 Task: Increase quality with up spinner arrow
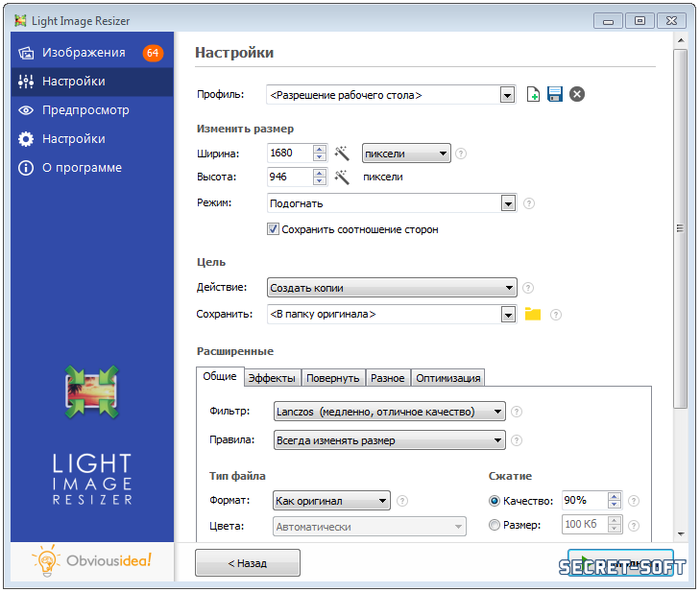(615, 496)
